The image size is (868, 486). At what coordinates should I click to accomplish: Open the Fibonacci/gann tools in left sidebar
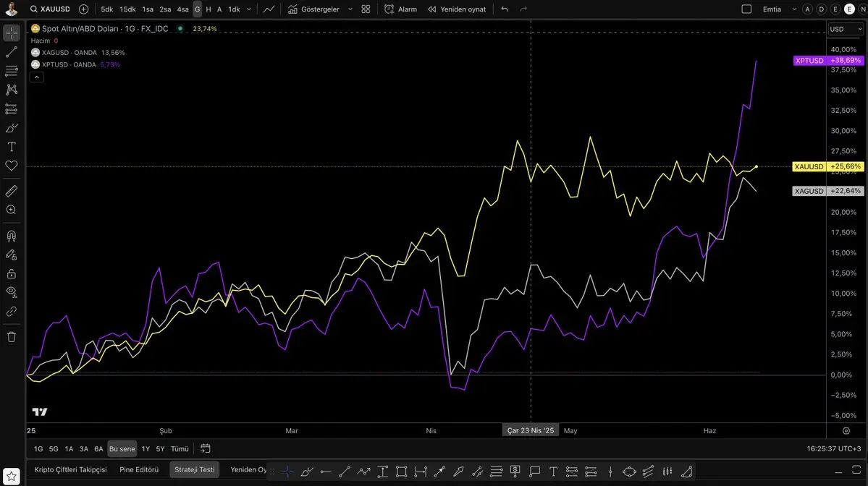[x=12, y=71]
